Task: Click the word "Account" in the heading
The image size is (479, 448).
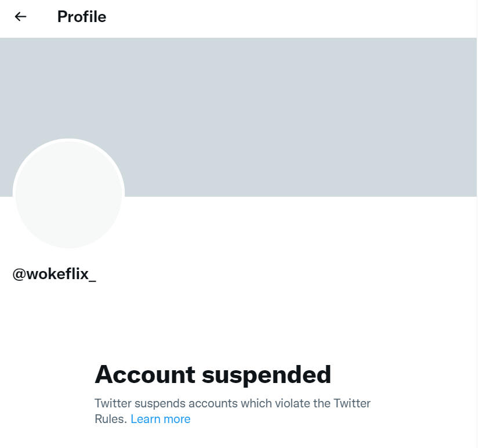Action: click(x=145, y=374)
